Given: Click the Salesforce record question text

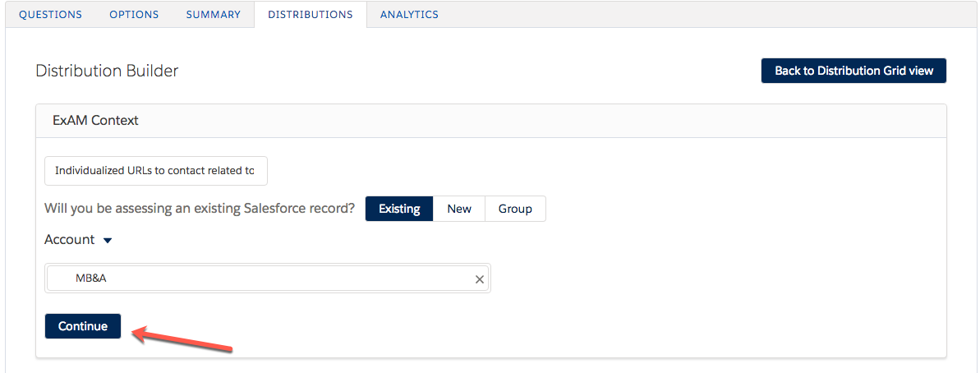Looking at the screenshot, I should [x=200, y=209].
